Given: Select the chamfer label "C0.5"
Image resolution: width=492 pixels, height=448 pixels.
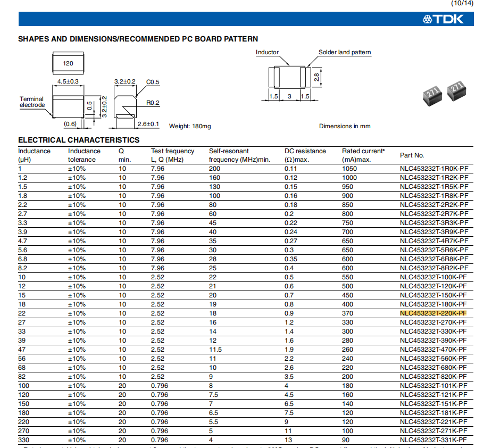Looking at the screenshot, I should pos(153,82).
